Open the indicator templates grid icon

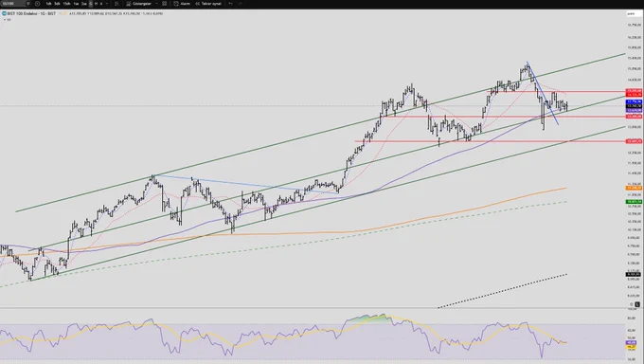pyautogui.click(x=164, y=4)
